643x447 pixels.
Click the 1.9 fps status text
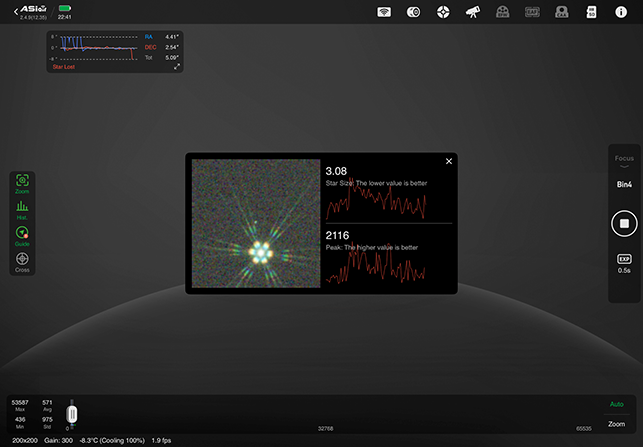(161, 440)
